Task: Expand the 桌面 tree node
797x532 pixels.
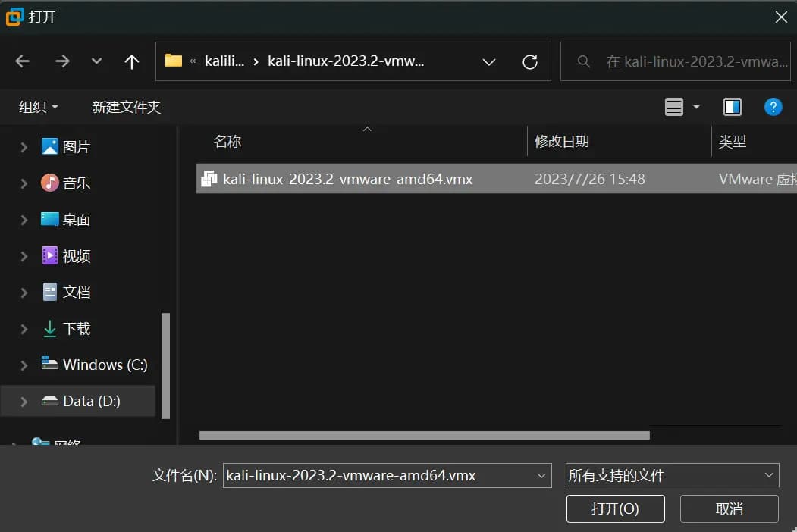Action: pyautogui.click(x=24, y=220)
